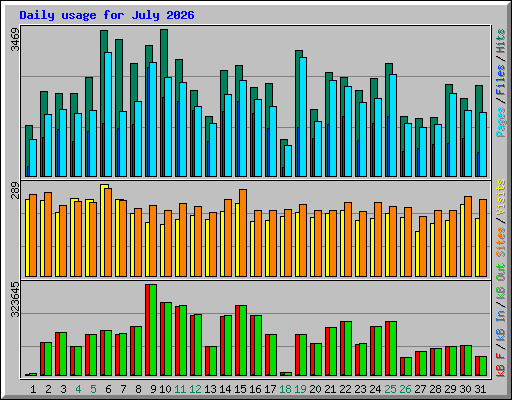Viewport: 512px width, 400px height.
Task: Click the 'Daily usage for July 2026' title
Action: point(107,15)
